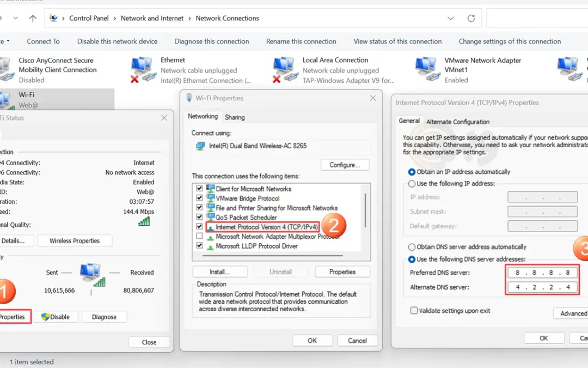The image size is (588, 368).
Task: Expand the Control Panel breadcrumb chevron
Action: click(115, 18)
